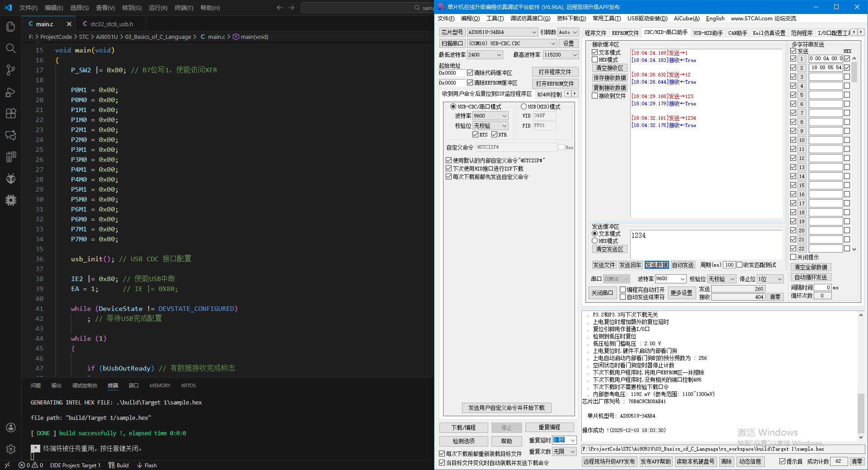This screenshot has width=868, height=470.
Task: Click the 关闭串口 button
Action: coord(602,293)
